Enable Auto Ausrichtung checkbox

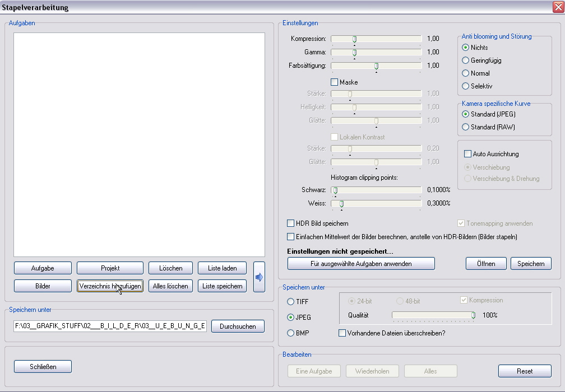click(x=468, y=154)
